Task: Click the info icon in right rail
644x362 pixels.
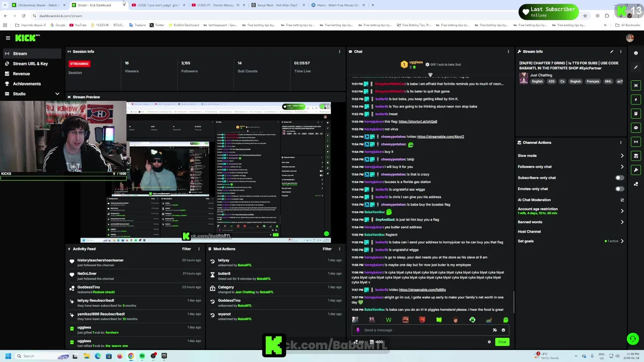Action: [636, 53]
